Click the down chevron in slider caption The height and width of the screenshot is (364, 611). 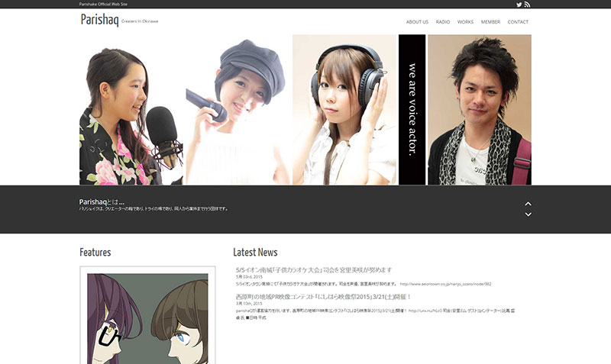(x=528, y=214)
